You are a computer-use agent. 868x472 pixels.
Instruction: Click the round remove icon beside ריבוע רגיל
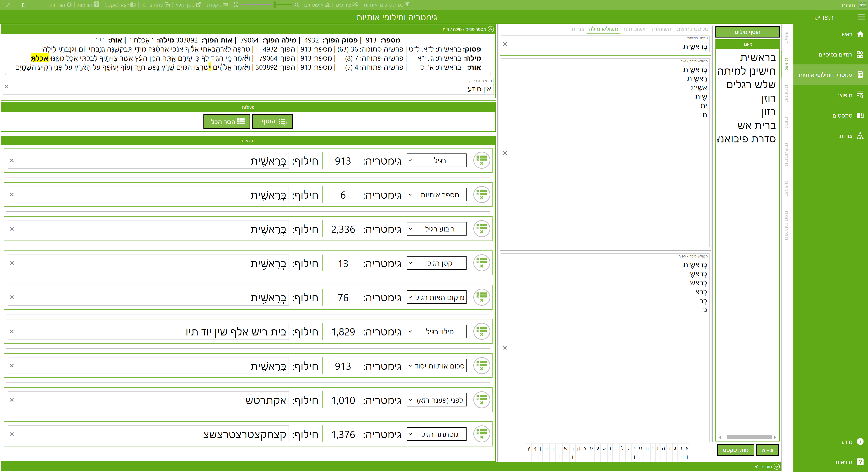(481, 229)
